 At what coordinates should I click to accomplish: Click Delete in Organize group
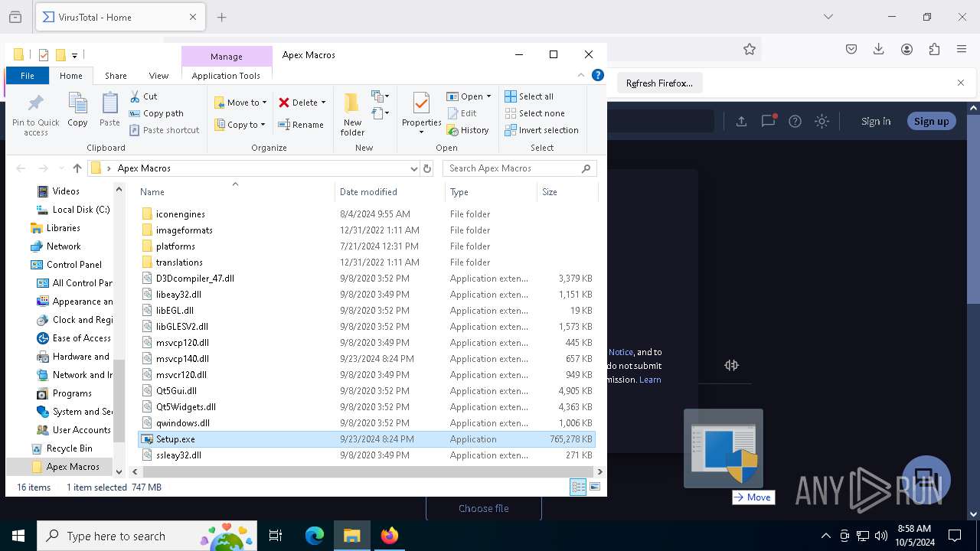coord(298,103)
